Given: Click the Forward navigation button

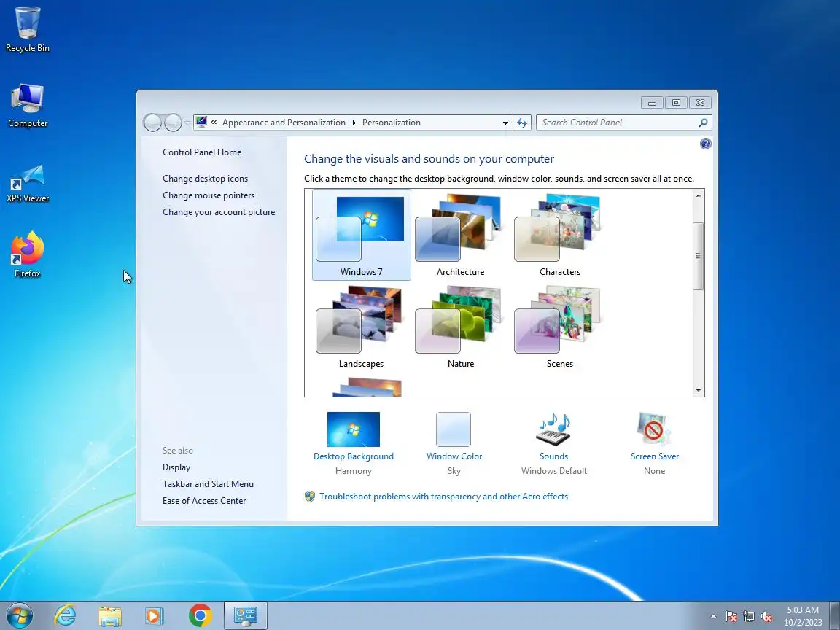Looking at the screenshot, I should [x=173, y=122].
